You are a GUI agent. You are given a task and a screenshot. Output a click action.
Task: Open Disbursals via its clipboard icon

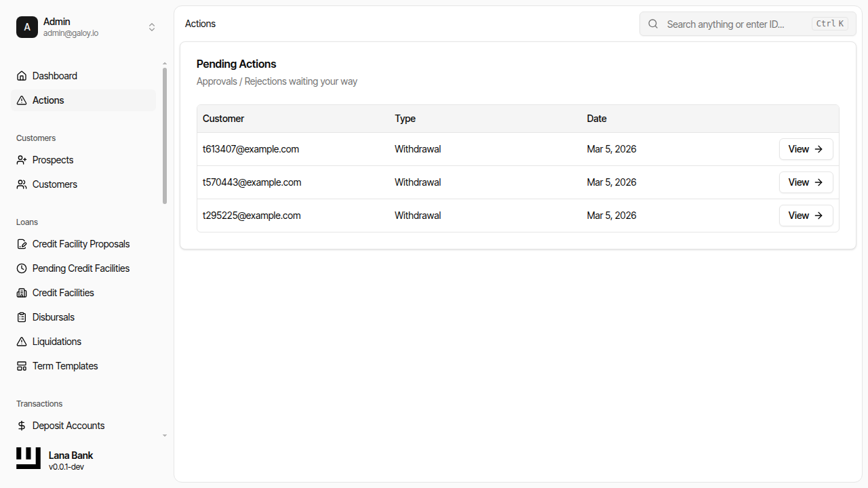coord(21,317)
